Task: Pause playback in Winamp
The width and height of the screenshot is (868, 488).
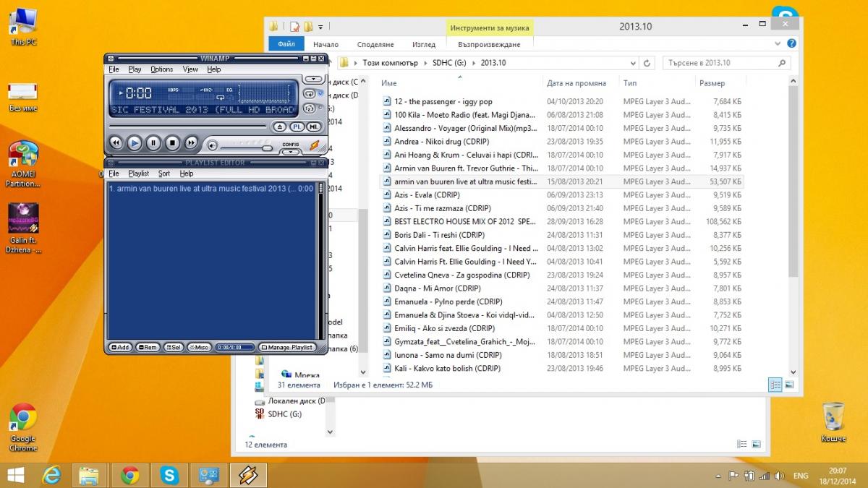Action: tap(153, 143)
